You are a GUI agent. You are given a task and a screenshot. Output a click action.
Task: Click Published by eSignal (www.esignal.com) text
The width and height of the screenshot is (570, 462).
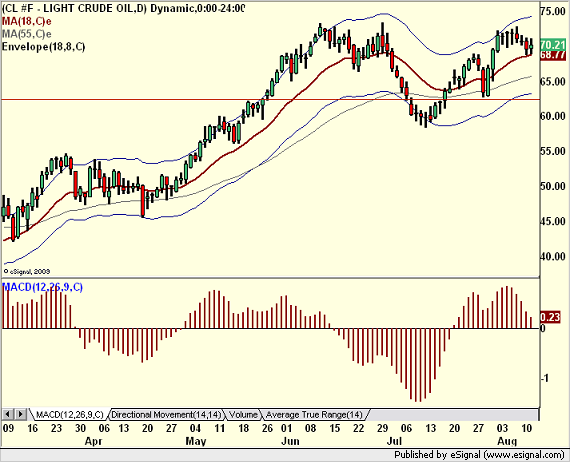479,455
